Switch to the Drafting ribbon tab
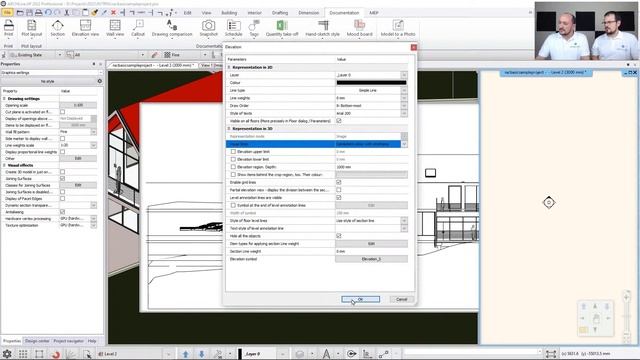 tap(280, 13)
